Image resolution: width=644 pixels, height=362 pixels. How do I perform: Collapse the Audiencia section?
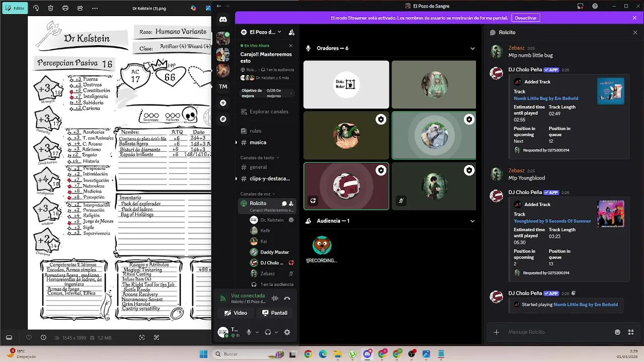[x=472, y=221]
